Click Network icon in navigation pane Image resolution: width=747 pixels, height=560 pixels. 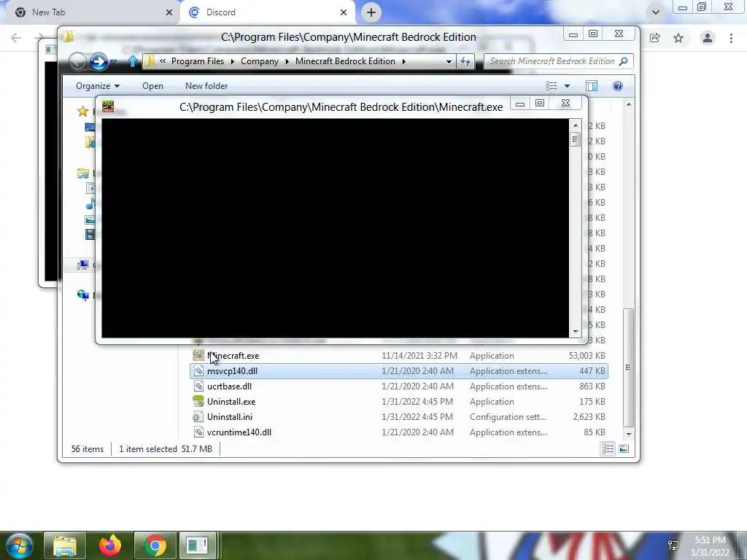(x=83, y=295)
